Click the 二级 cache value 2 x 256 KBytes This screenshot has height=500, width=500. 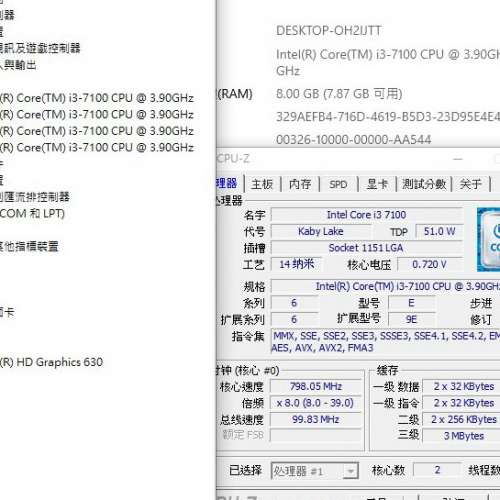(x=461, y=419)
